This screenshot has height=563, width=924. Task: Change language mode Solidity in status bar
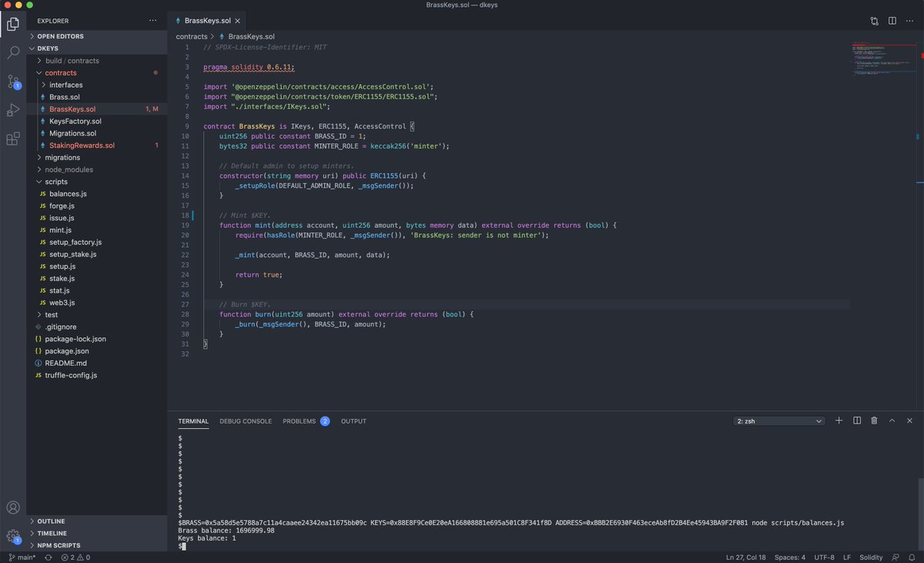(x=871, y=557)
